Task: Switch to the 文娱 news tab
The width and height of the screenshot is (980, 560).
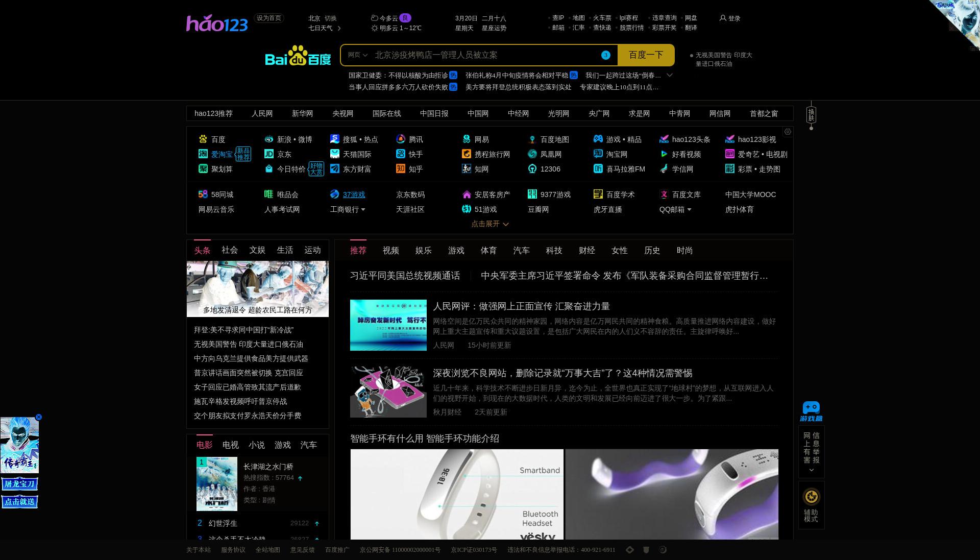Action: [x=257, y=250]
